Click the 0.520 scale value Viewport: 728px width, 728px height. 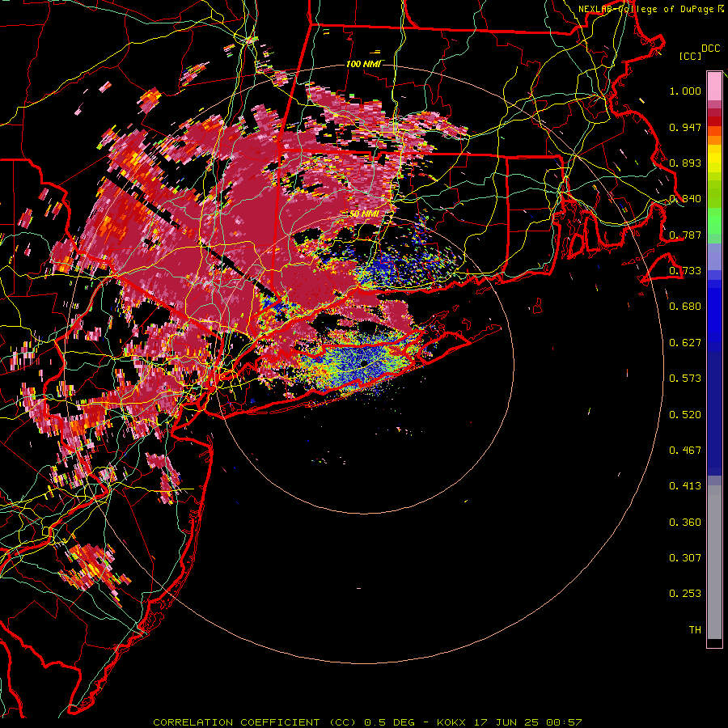coord(685,415)
